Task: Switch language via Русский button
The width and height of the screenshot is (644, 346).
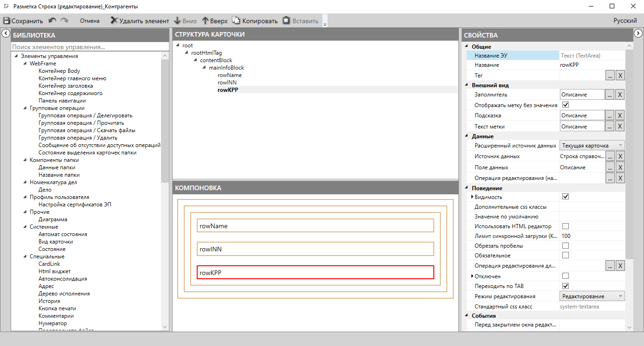Action: (x=625, y=21)
